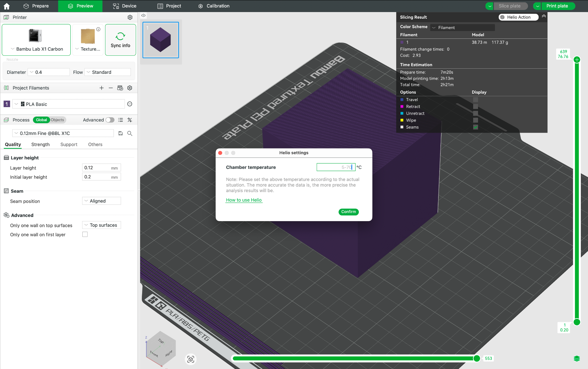Open How to use Helio link
The height and width of the screenshot is (369, 588).
tap(244, 200)
